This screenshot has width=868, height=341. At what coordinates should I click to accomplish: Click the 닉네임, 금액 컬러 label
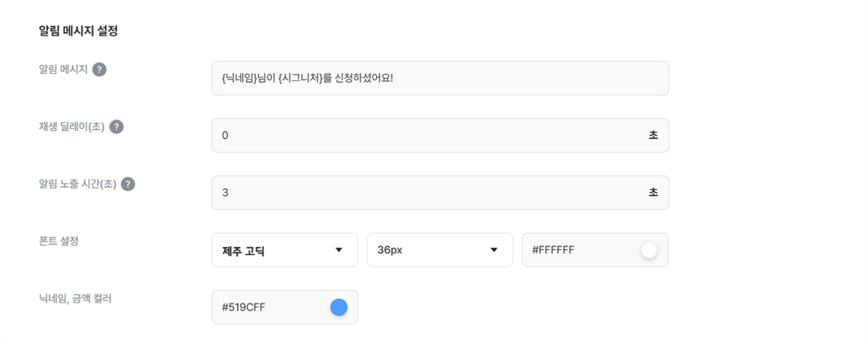75,298
